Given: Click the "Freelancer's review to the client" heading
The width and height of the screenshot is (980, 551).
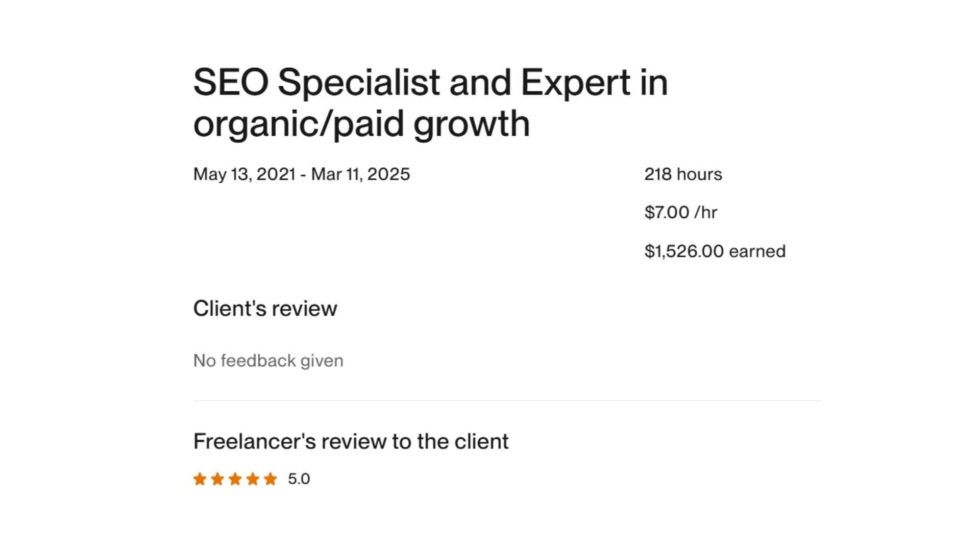Looking at the screenshot, I should click(x=351, y=442).
